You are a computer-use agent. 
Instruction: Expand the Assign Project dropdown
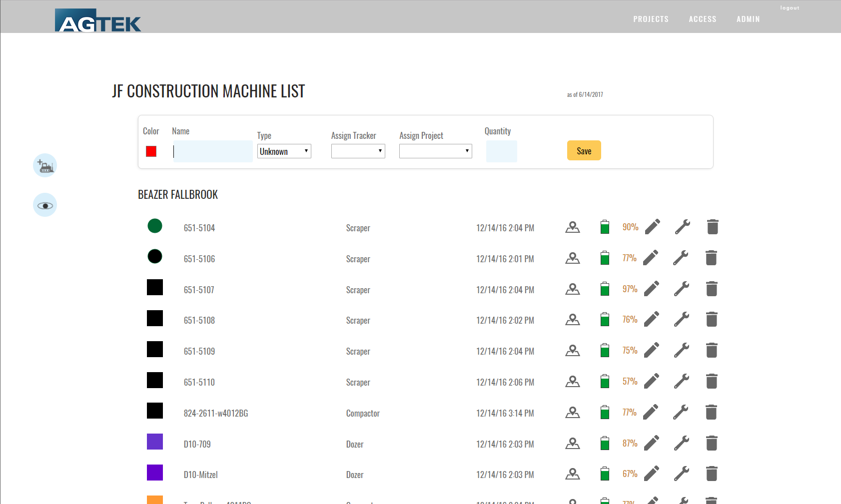tap(435, 151)
